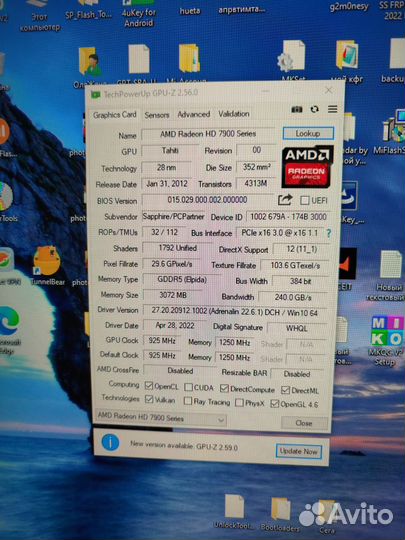Toggle the DirectML checkbox
This screenshot has height=540, width=405.
[x=285, y=390]
